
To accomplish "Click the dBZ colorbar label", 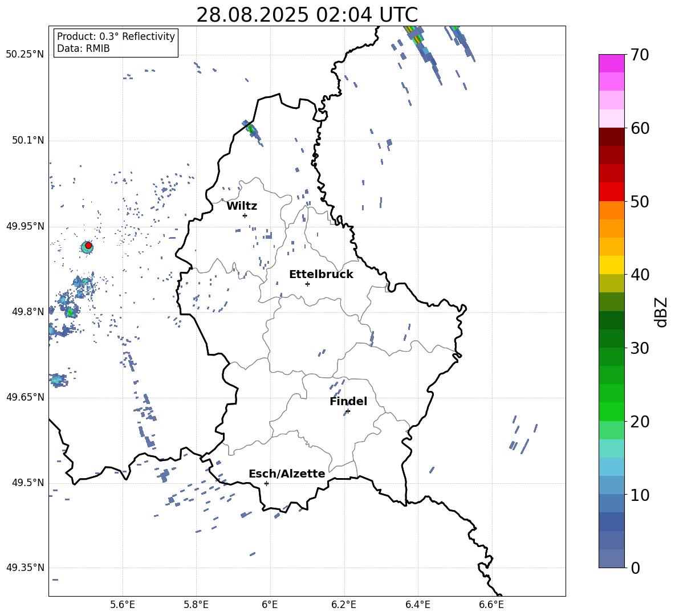I will 661,312.
